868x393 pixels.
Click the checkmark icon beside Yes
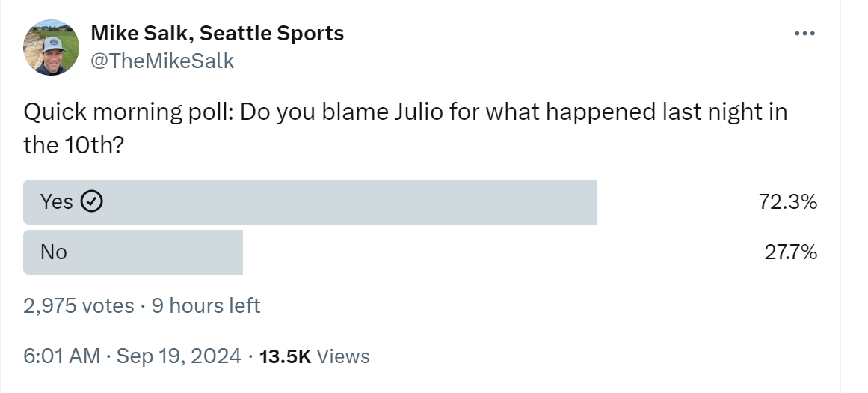pos(92,202)
